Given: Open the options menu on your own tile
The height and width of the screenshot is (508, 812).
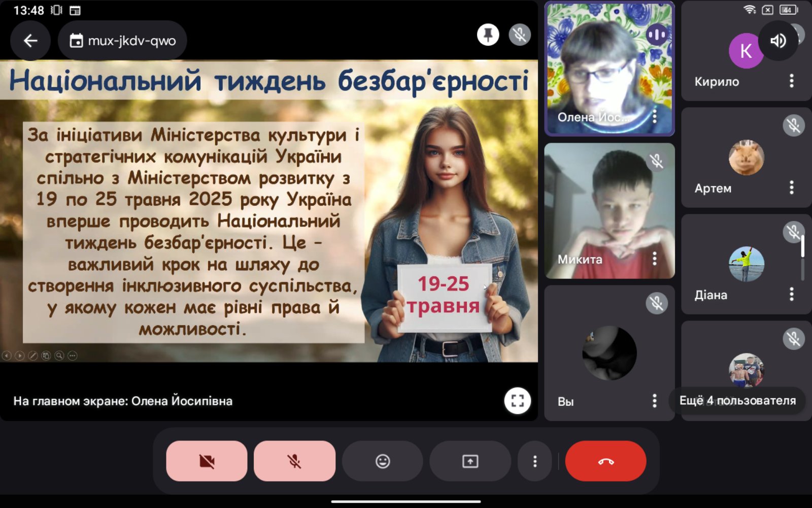Looking at the screenshot, I should [x=655, y=401].
